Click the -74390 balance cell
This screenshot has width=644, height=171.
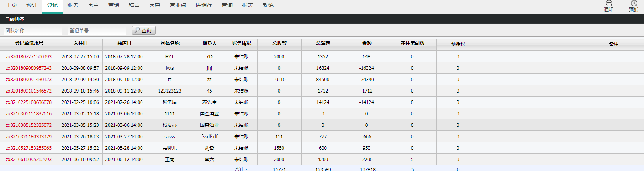point(366,80)
